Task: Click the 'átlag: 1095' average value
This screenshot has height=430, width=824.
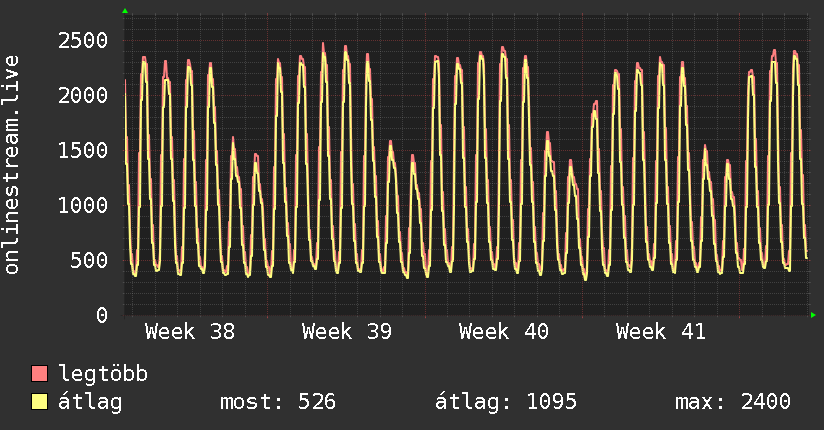Action: (506, 402)
